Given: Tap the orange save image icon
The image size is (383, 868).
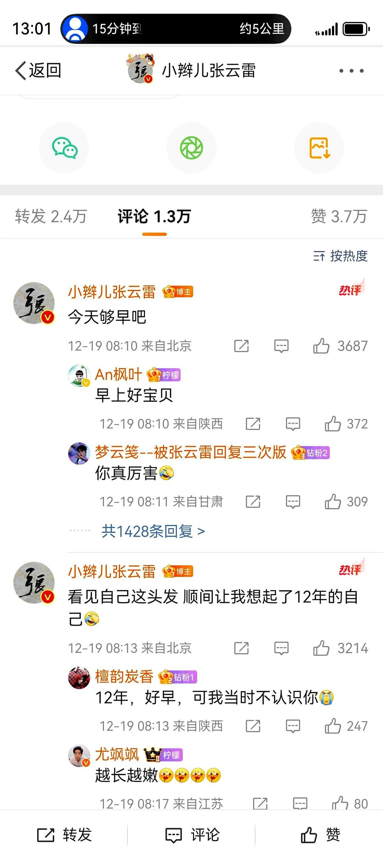Looking at the screenshot, I should point(319,148).
